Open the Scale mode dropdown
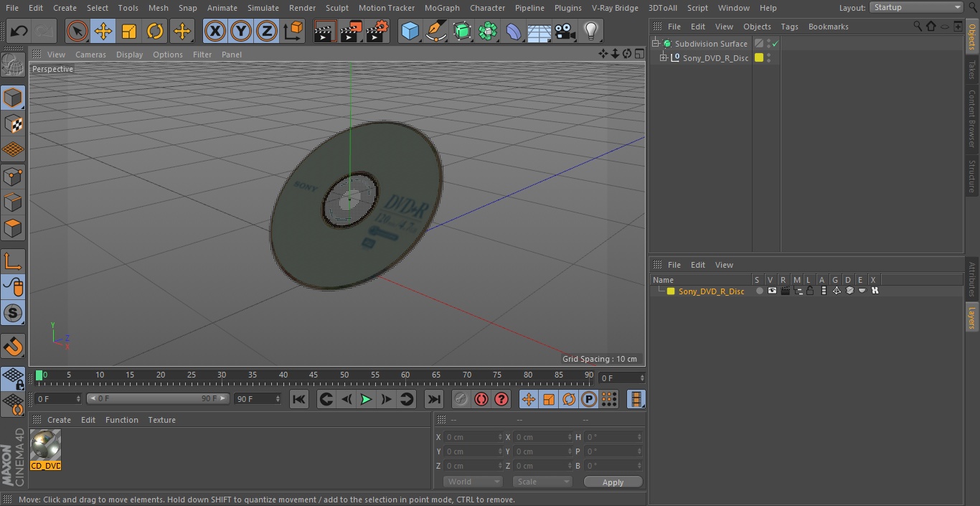Screen dimensions: 980x506 coord(542,482)
